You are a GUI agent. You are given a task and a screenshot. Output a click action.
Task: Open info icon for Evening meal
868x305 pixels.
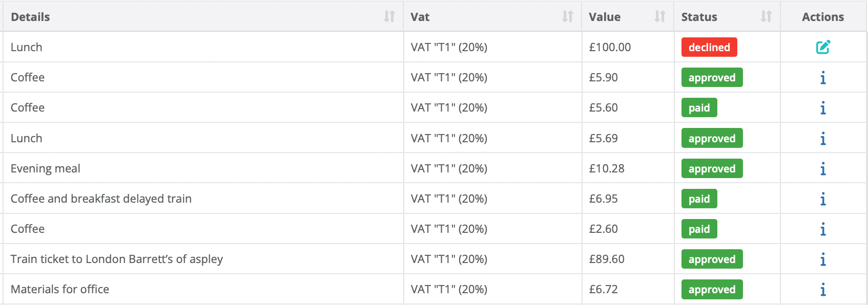[823, 169]
